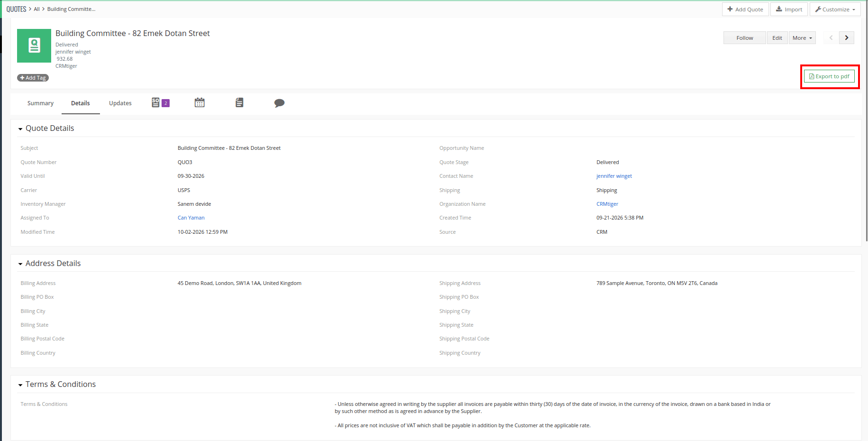The width and height of the screenshot is (868, 441).
Task: Open the comments speech bubble tab
Action: (x=279, y=103)
